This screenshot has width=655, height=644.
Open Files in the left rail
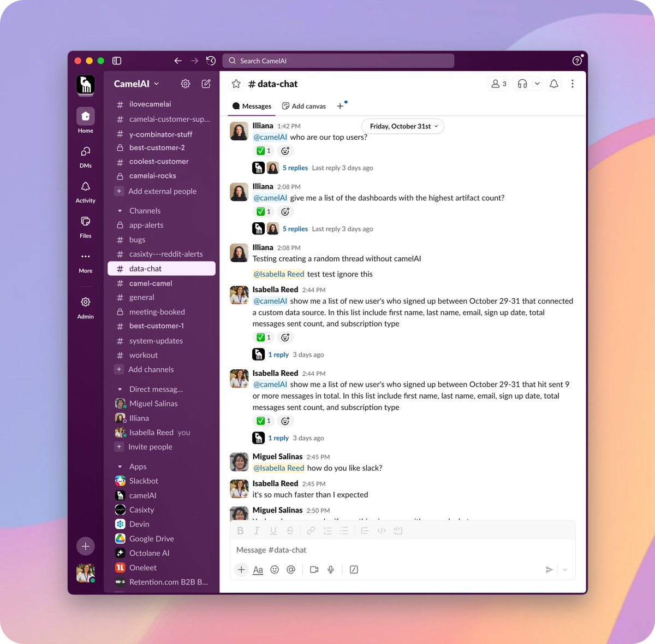click(86, 226)
